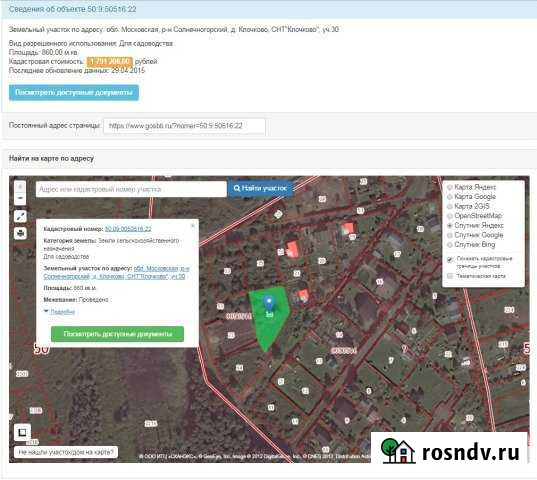Click the blue Посмотреть доступные документы button
Viewport: 537px width, 480px height.
click(74, 93)
